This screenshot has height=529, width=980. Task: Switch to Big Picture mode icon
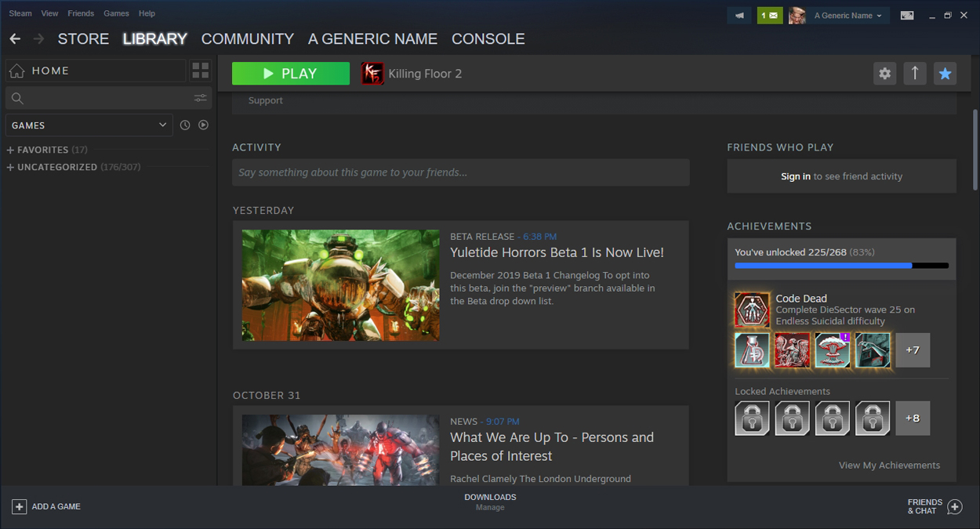[907, 15]
